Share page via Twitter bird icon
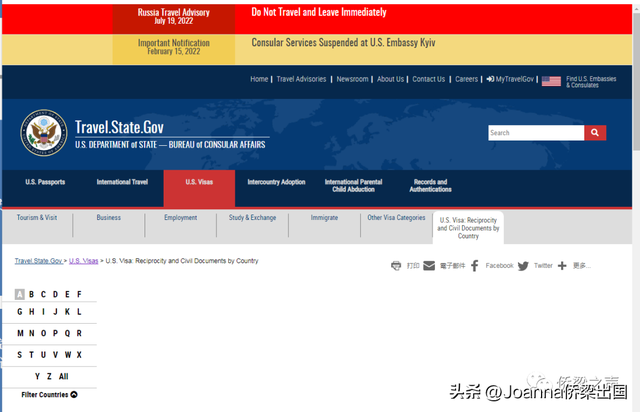The width and height of the screenshot is (640, 412). (523, 266)
